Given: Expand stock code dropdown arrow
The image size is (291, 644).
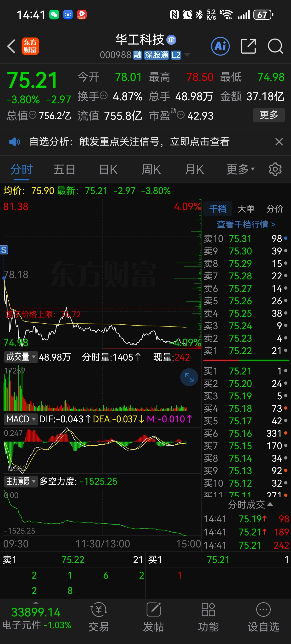Looking at the screenshot, I should point(187,55).
